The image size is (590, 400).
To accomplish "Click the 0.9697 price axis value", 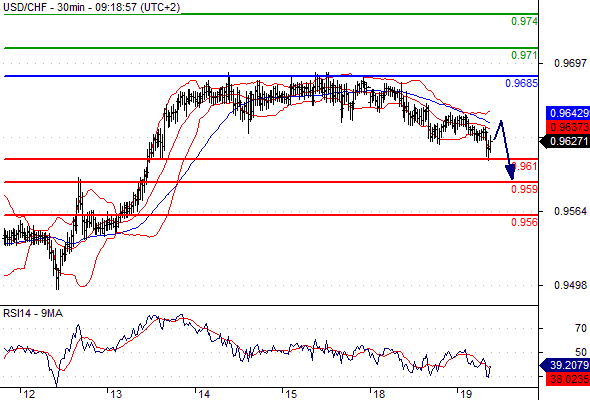I will point(570,63).
